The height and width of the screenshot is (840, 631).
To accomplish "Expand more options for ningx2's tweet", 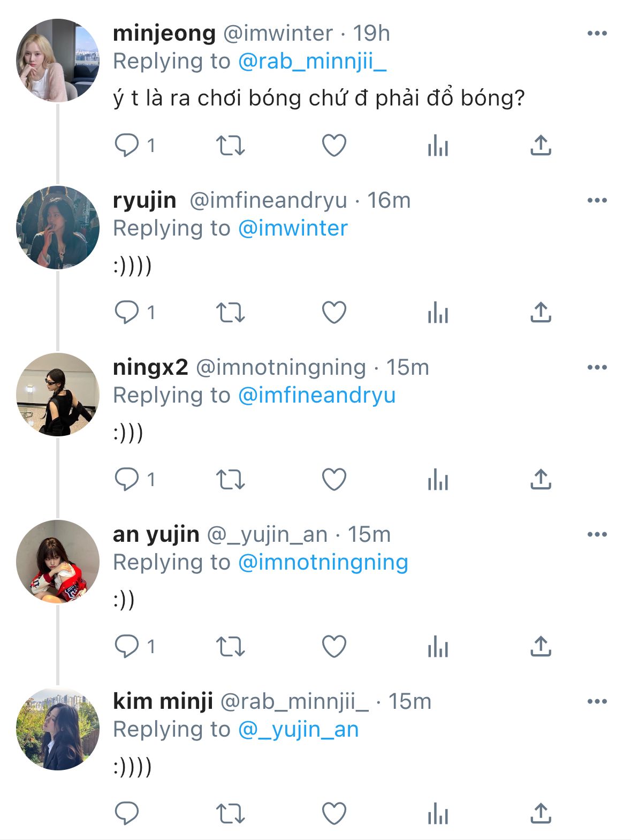I will pyautogui.click(x=597, y=367).
